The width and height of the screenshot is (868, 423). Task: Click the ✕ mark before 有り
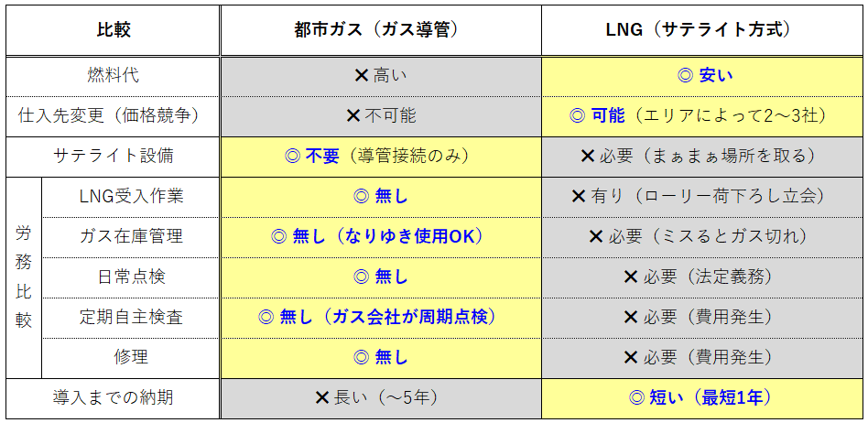point(579,196)
